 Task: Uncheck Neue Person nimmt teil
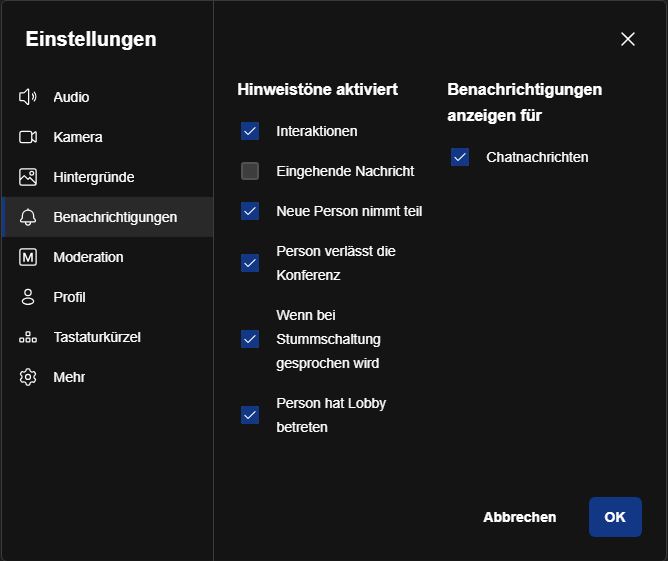click(x=250, y=211)
